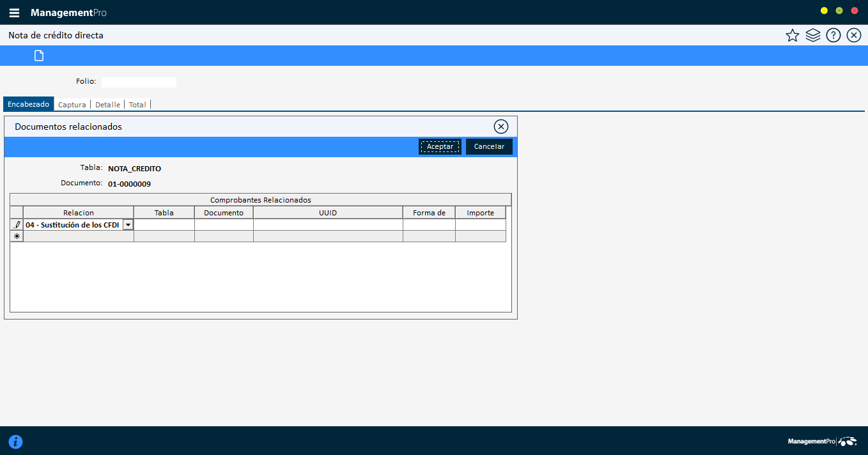Switch to the Detalle tab
Screen dimensions: 868x455
[107, 105]
